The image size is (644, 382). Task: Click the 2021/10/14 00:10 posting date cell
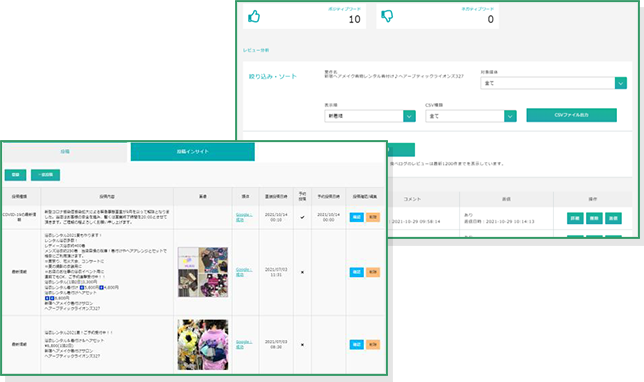pyautogui.click(x=276, y=217)
